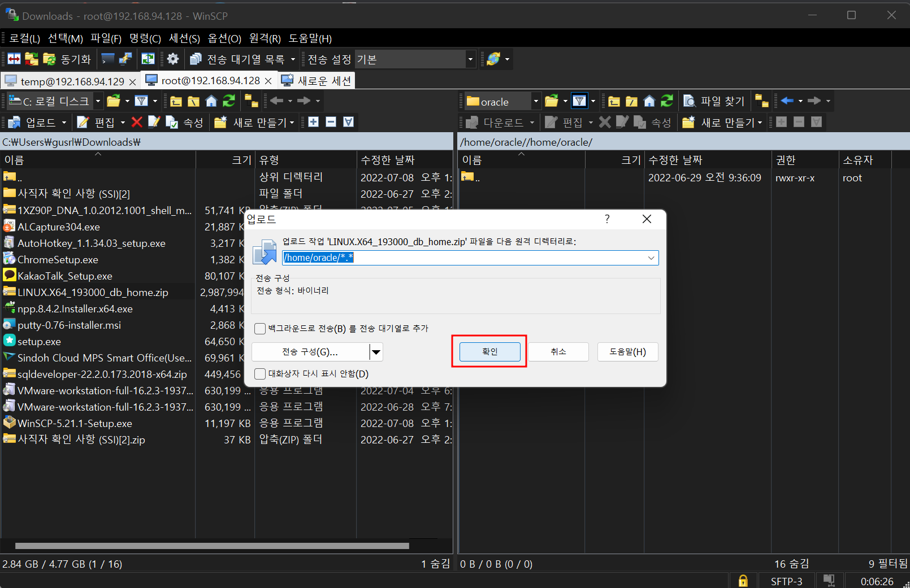
Task: Go to remote parent directory icon
Action: tap(614, 101)
